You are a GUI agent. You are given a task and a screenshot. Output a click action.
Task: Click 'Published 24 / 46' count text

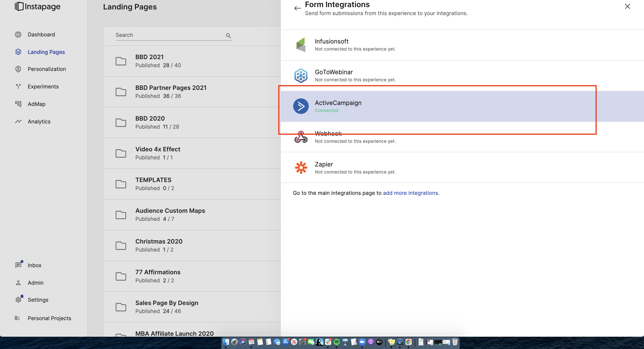tap(158, 311)
